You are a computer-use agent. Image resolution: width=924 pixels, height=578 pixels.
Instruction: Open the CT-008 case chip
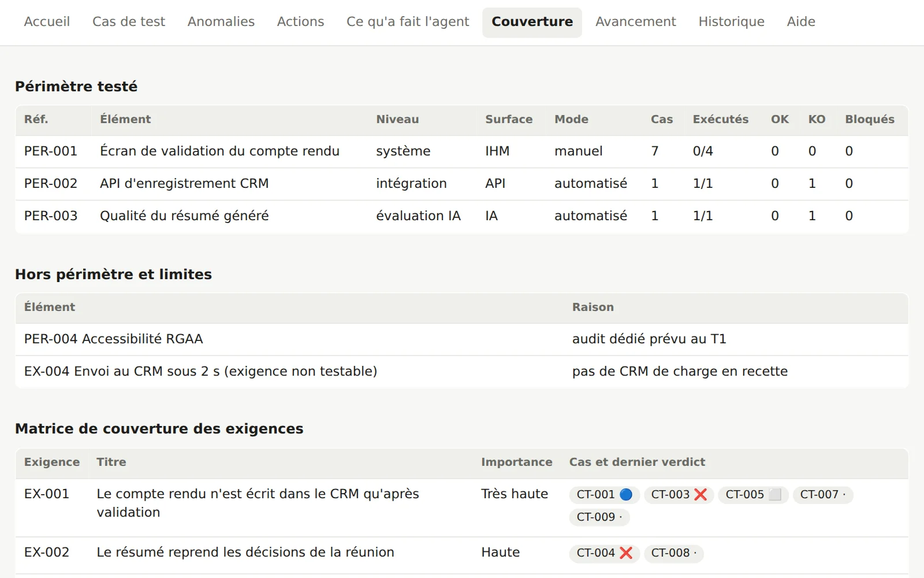(x=673, y=553)
